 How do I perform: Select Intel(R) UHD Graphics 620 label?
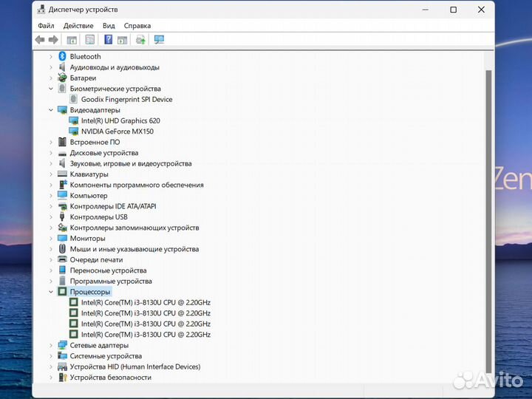[120, 120]
